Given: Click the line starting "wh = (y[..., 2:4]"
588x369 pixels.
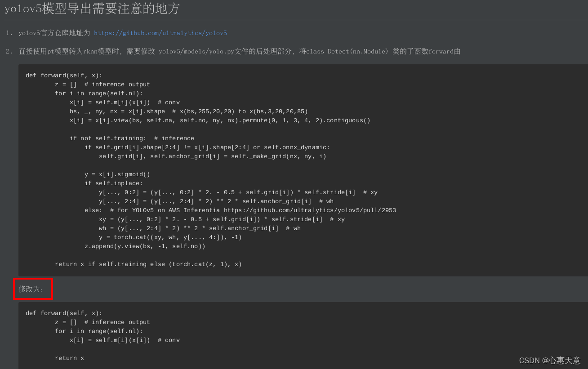Looking at the screenshot, I should (200, 228).
